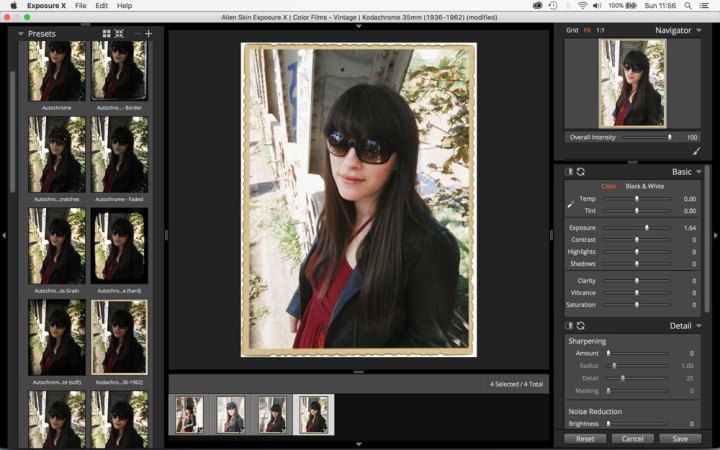
Task: Open Spotlight search in the menu bar
Action: (x=688, y=6)
